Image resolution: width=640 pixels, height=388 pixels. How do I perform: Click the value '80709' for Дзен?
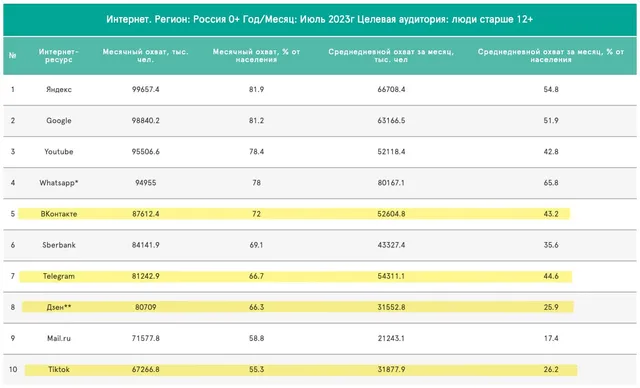(146, 307)
